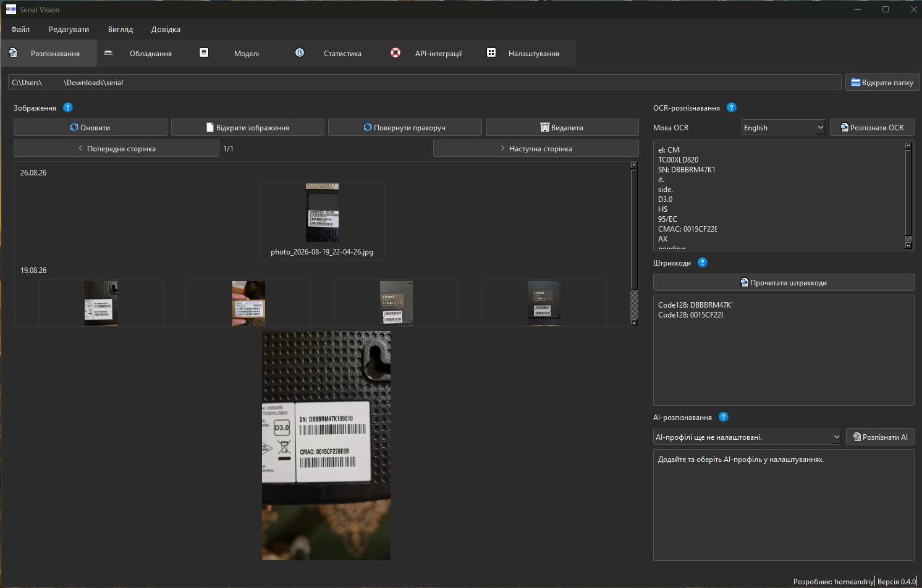Click the Версія 0.4.0 status bar text
The height and width of the screenshot is (588, 922).
click(897, 581)
